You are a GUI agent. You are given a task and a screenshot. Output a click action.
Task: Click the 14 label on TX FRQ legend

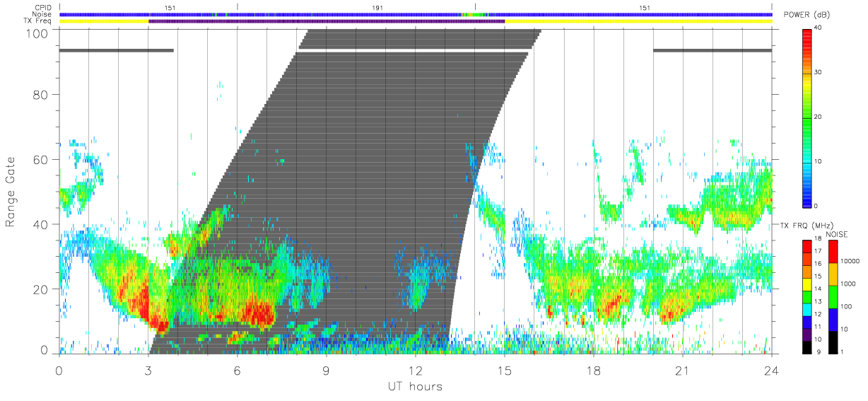[x=819, y=289]
